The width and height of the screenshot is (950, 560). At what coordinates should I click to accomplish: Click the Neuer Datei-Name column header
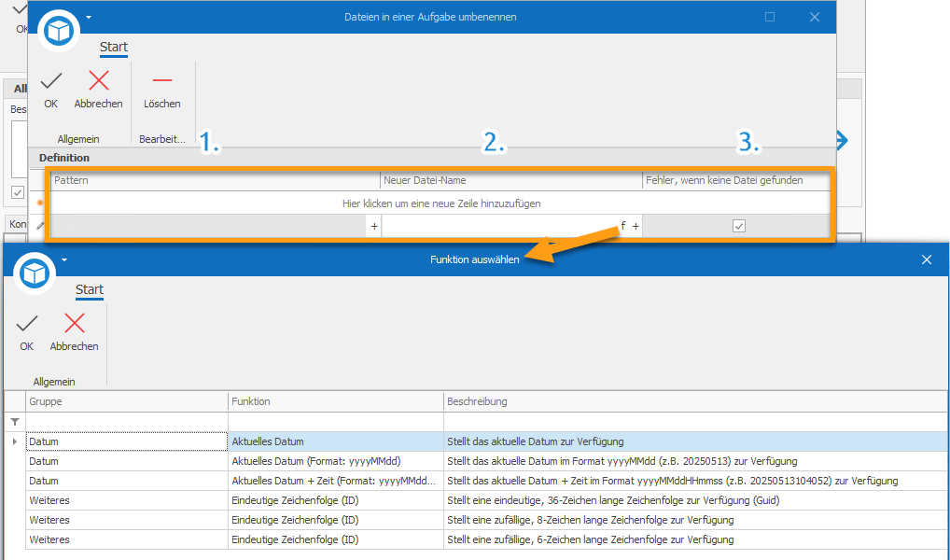tap(511, 180)
